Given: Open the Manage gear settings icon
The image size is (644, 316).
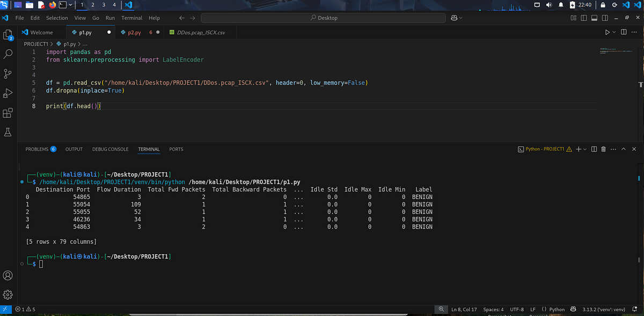Looking at the screenshot, I should point(8,295).
